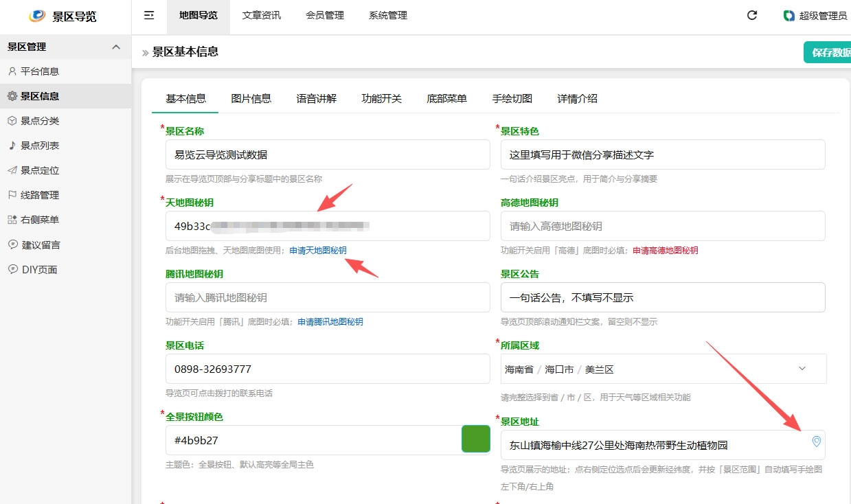Click the 景区公告 input field

[x=663, y=297]
